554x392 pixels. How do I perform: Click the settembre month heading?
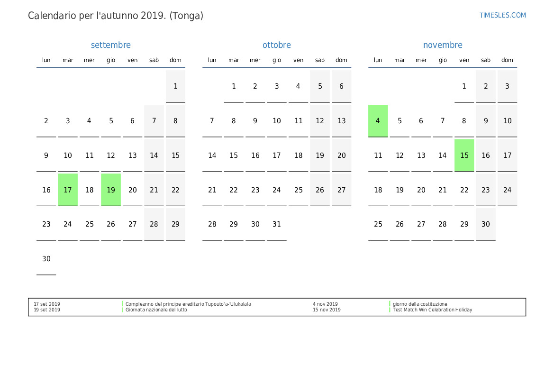click(110, 45)
